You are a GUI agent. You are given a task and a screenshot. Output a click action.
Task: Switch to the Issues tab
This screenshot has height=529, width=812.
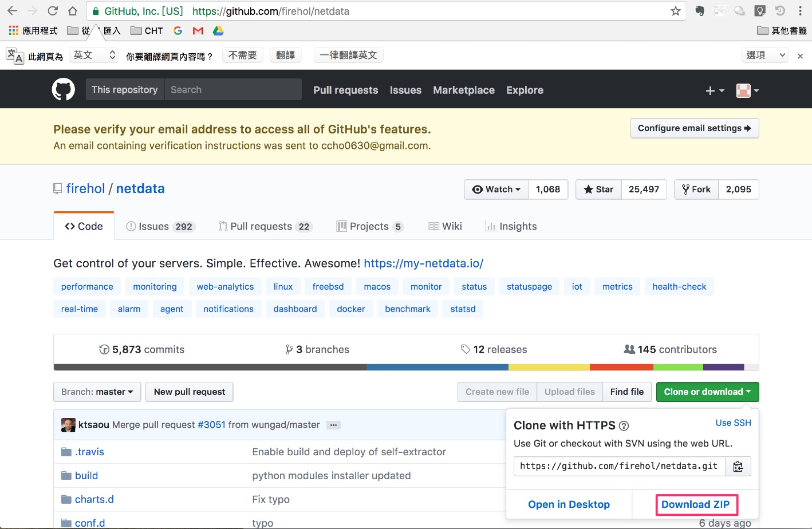pyautogui.click(x=160, y=226)
